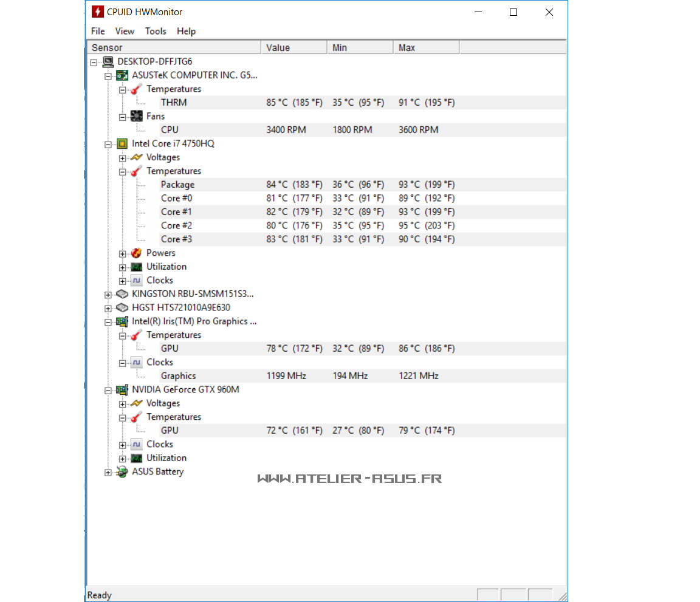Click the Value column header
The width and height of the screenshot is (700, 602).
(294, 47)
